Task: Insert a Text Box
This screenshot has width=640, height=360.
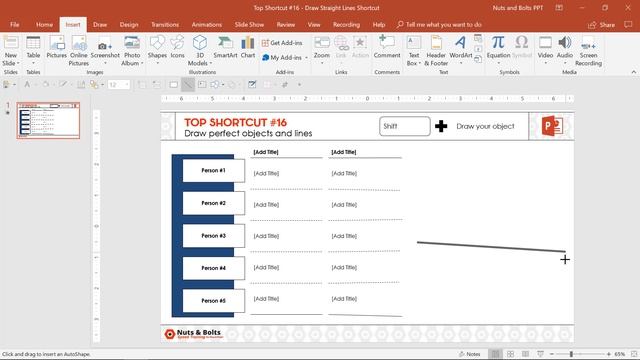Action: point(414,51)
